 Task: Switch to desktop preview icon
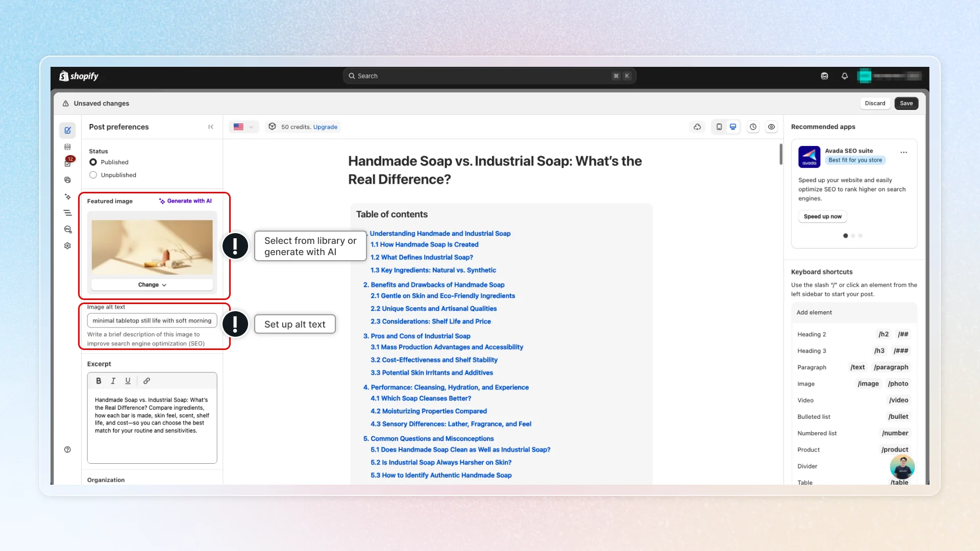(x=733, y=127)
